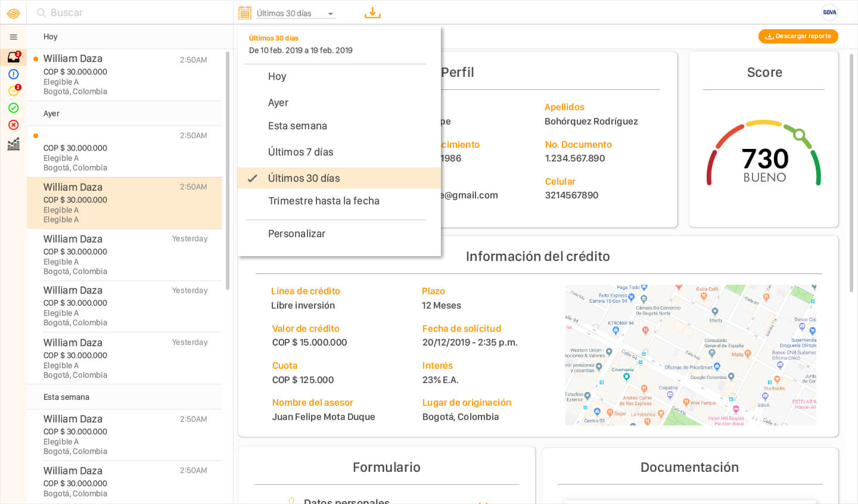Screen dimensions: 858x504
Task: Select the checked Últimos 30 días option
Action: [304, 178]
